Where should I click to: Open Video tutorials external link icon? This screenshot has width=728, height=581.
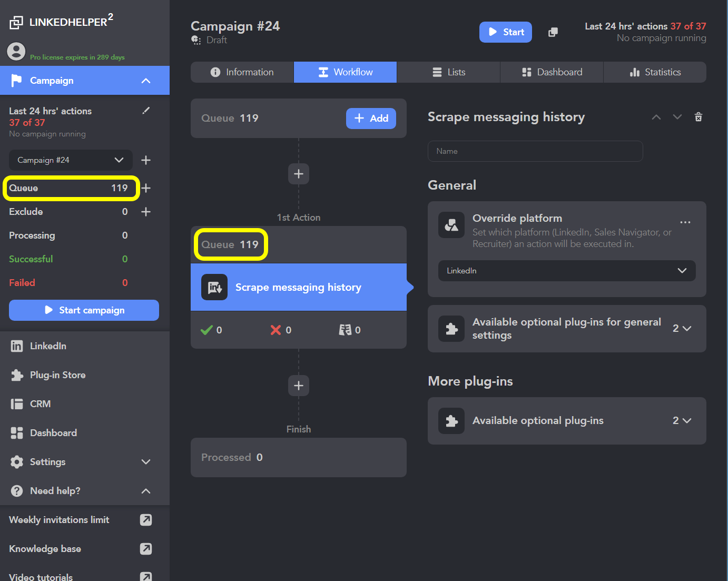[146, 576]
